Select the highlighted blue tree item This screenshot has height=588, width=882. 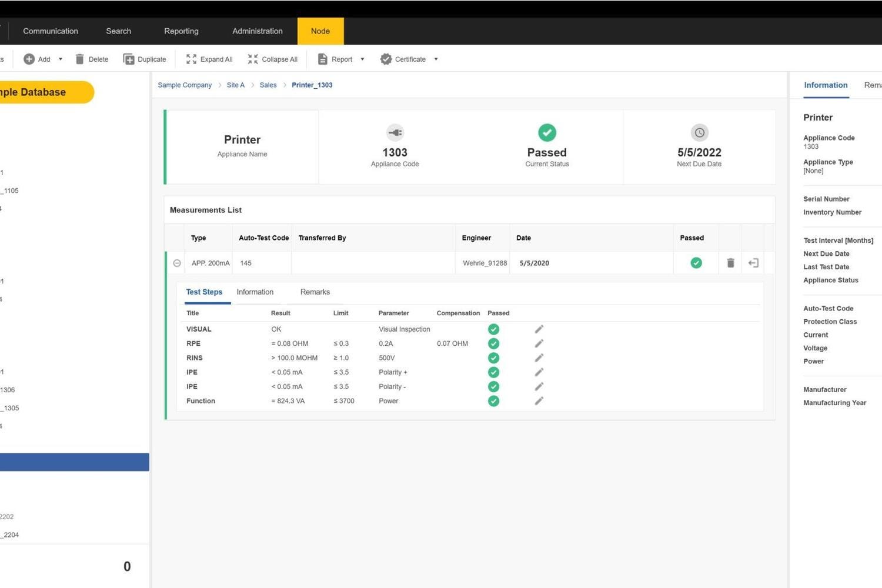point(74,462)
